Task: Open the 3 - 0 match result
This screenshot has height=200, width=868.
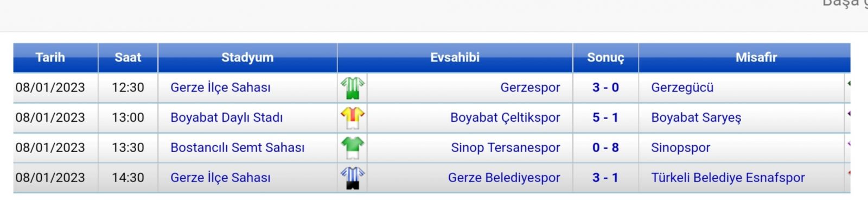Action: tap(605, 87)
